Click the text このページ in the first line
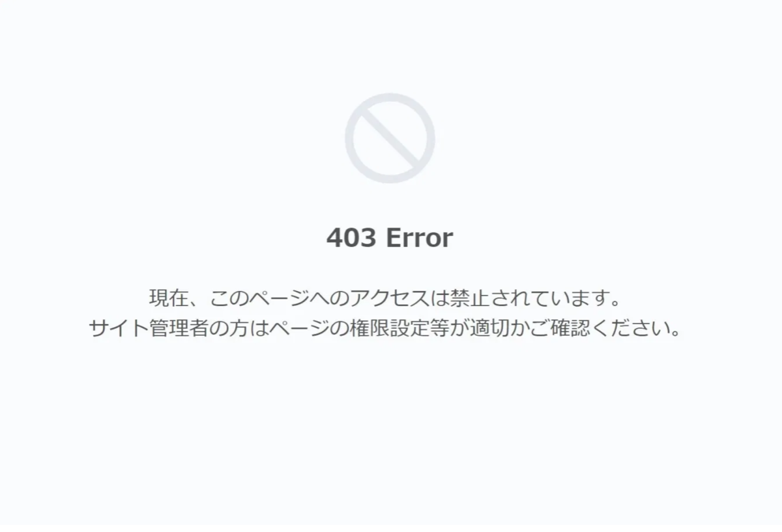Viewport: 782px width, 532px height. (x=256, y=298)
